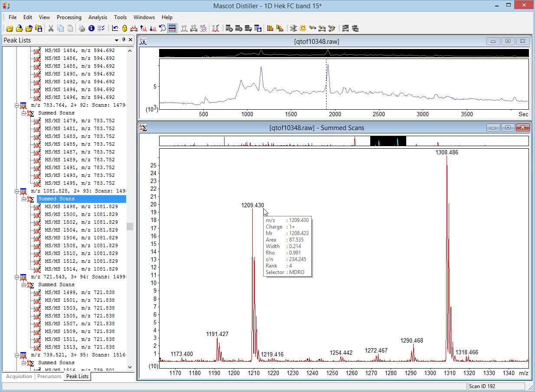Select MS/MS 1506, m/z 1081.829
This screenshot has height=392, width=535.
81,238
